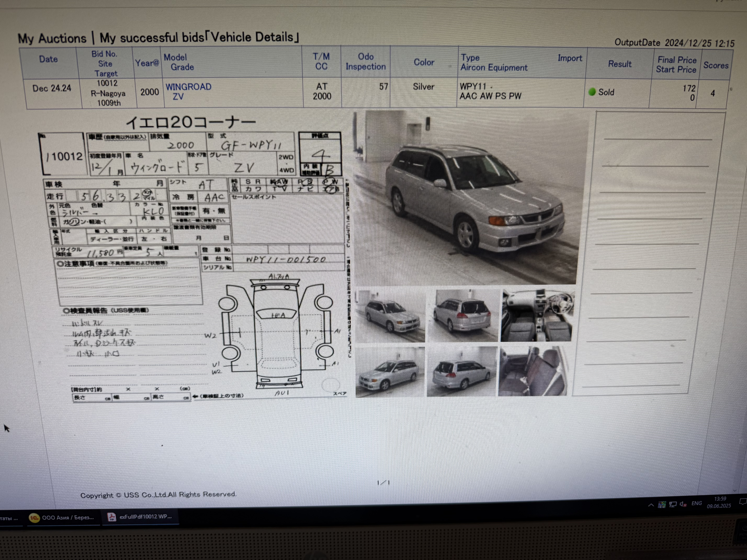
Task: Open the clock showing 13:59 09.06.2025
Action: tap(719, 502)
